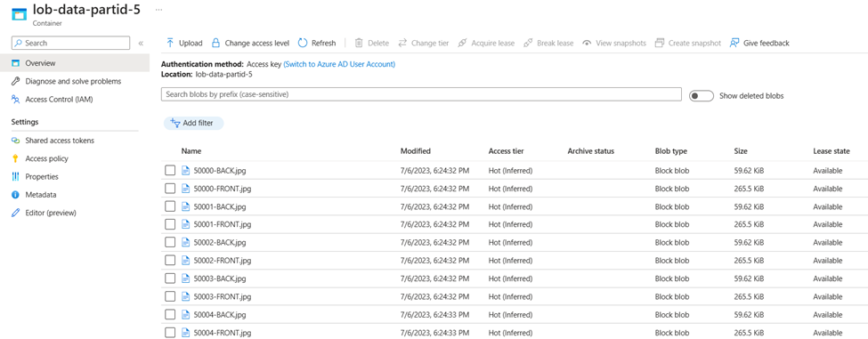Click the Break lease icon
The image size is (868, 339).
point(528,43)
